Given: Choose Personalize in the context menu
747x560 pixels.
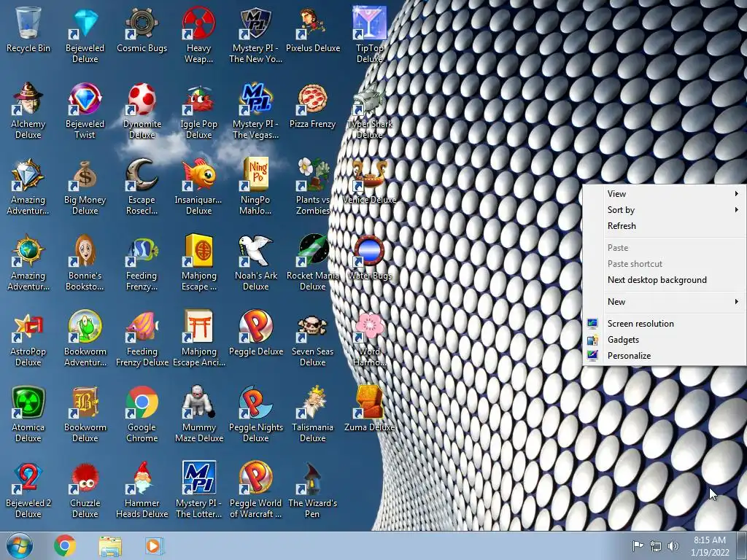Looking at the screenshot, I should (x=664, y=356).
